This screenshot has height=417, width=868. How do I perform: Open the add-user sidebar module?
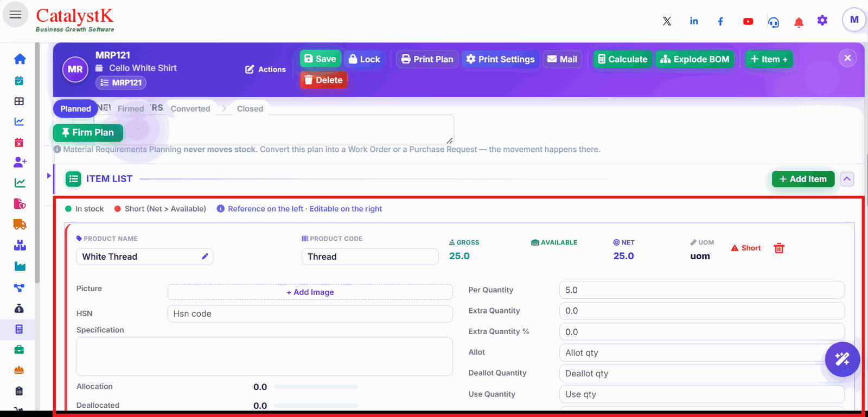[x=20, y=162]
